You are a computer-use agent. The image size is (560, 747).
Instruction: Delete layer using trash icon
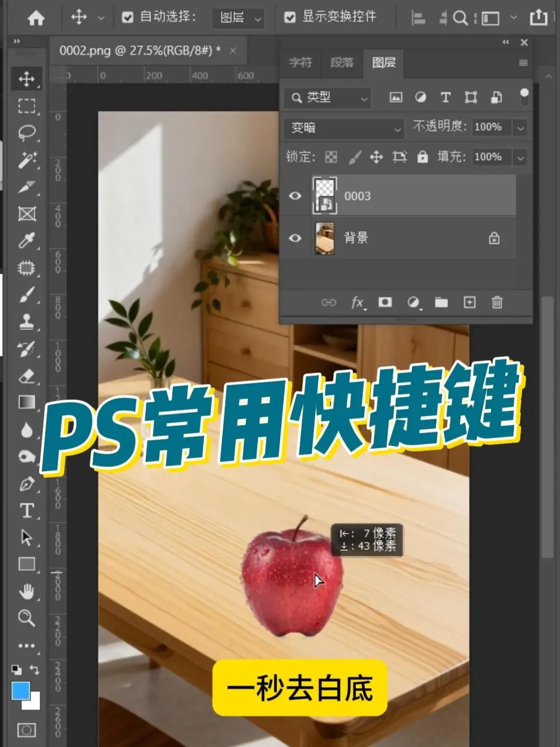(x=497, y=302)
